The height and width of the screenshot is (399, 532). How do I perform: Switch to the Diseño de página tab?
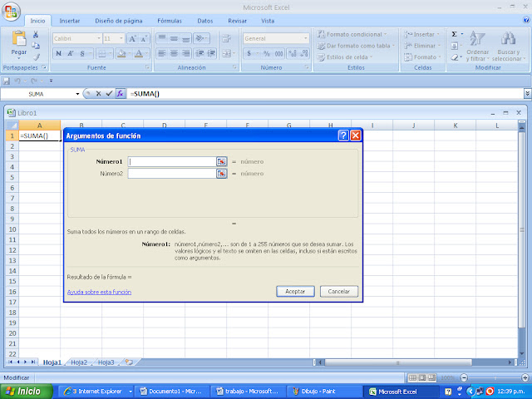[119, 21]
